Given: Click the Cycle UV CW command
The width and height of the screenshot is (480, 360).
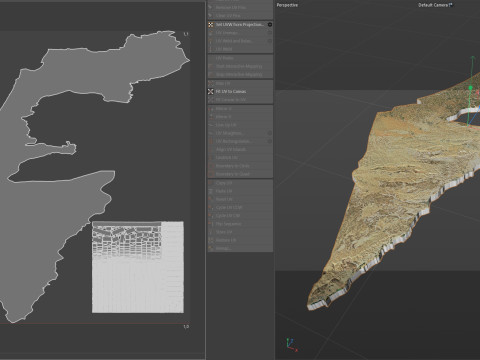Looking at the screenshot, I should pos(240,216).
